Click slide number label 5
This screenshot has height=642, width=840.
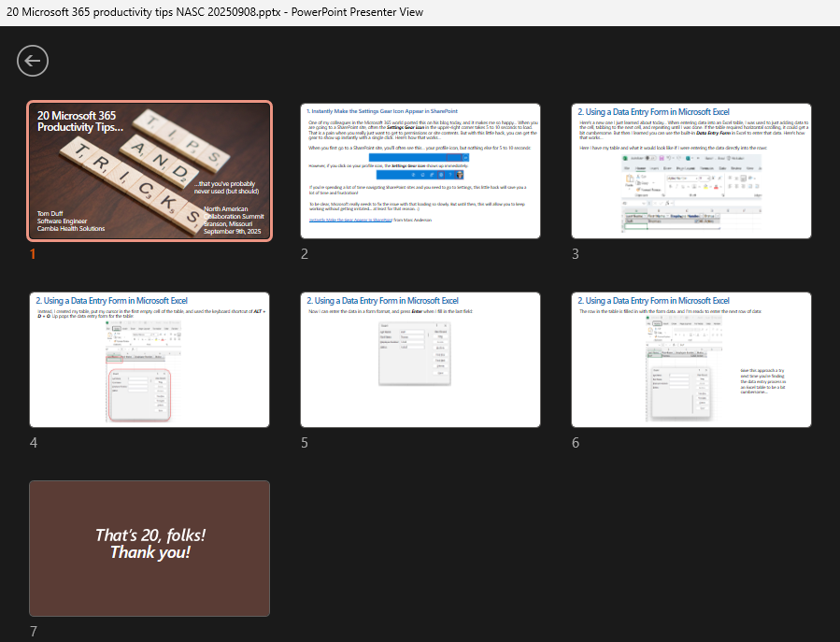coord(305,443)
